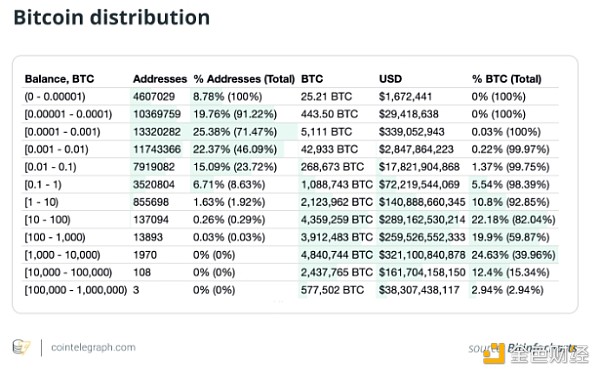Select the [10,000 - 100,000) balance row
Screen dimensions: 600x375
[x=291, y=272]
